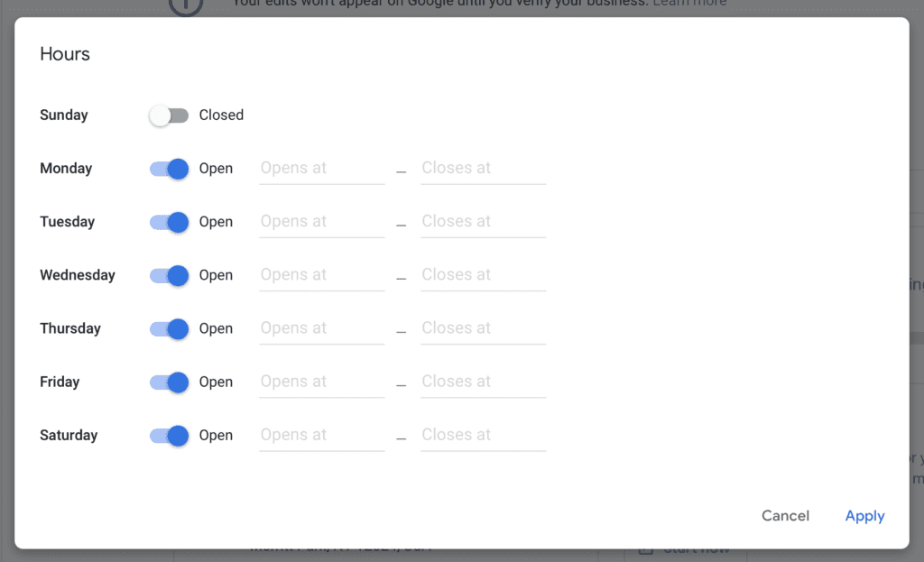Set Wednesday's "Opens at" time field
This screenshot has height=562, width=924.
[x=321, y=275]
